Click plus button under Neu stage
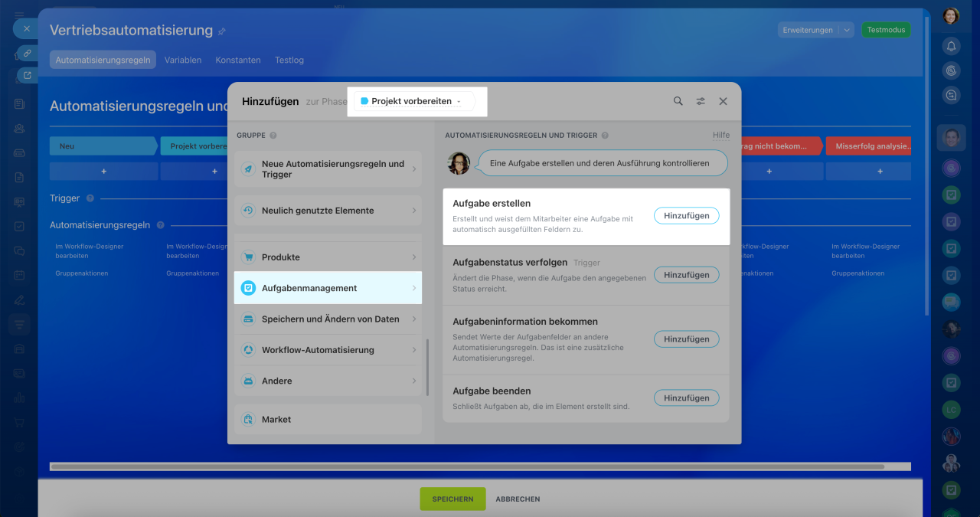 104,171
